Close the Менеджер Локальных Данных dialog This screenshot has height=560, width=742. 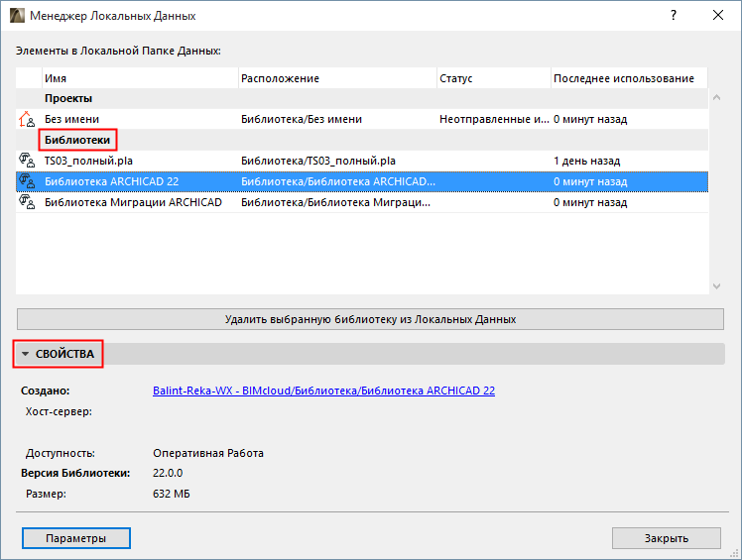(718, 15)
